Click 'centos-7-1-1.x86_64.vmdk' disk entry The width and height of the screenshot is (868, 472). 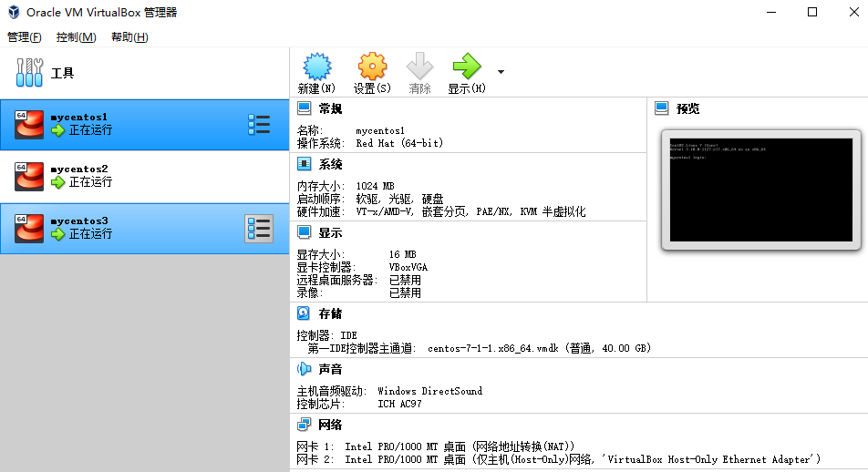[492, 348]
